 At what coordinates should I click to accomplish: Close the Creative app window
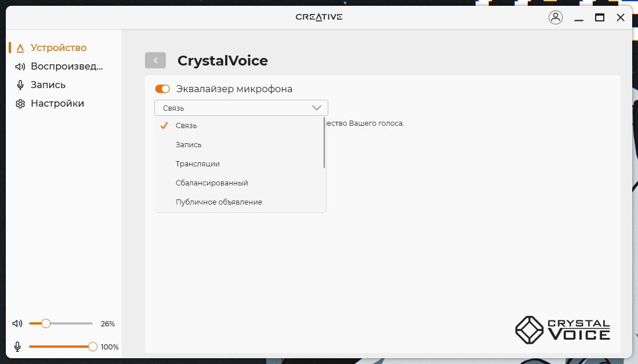point(621,17)
